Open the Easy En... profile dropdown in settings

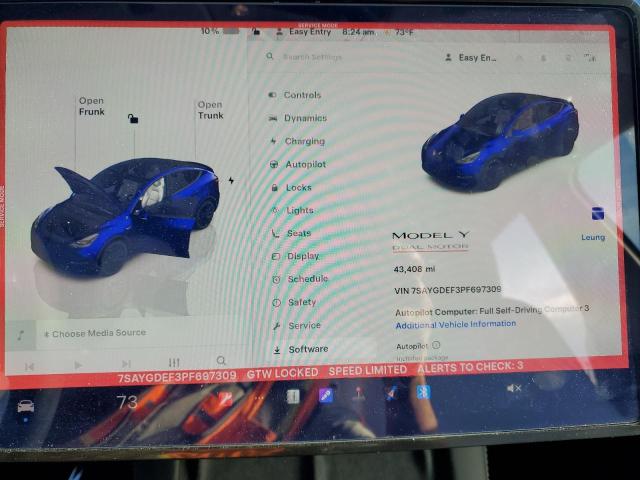(471, 58)
